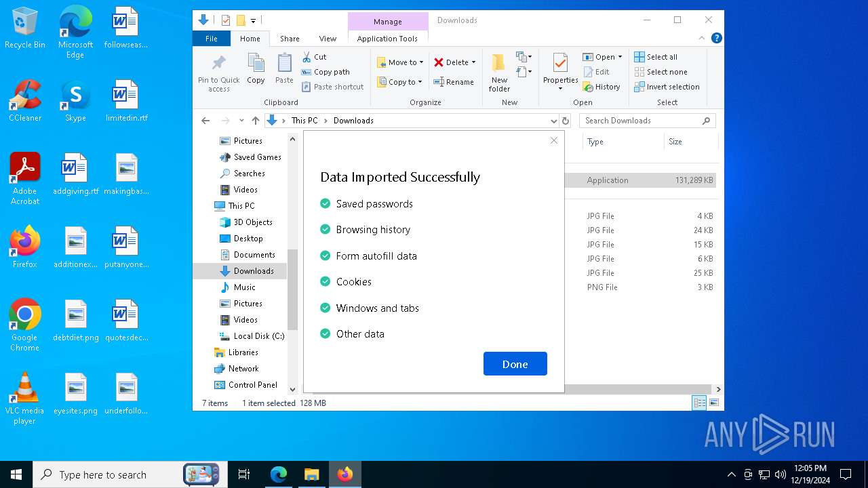Viewport: 868px width, 488px height.
Task: Open Task View on taskbar
Action: tap(244, 474)
